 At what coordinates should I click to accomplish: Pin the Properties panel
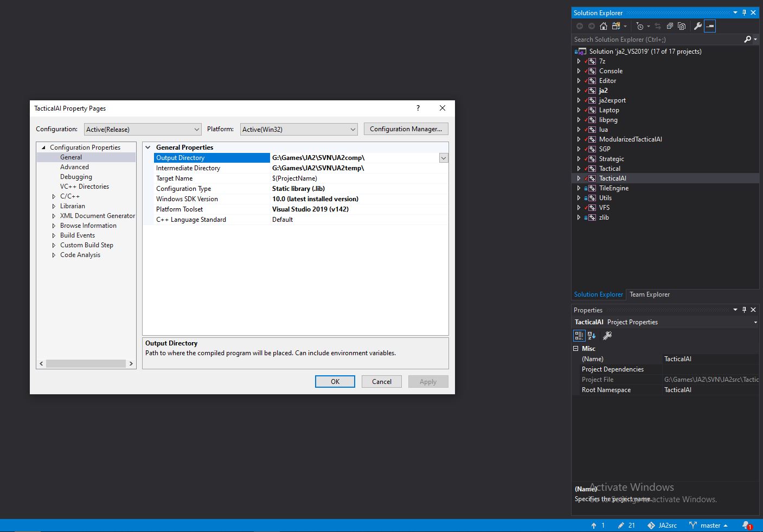(744, 310)
